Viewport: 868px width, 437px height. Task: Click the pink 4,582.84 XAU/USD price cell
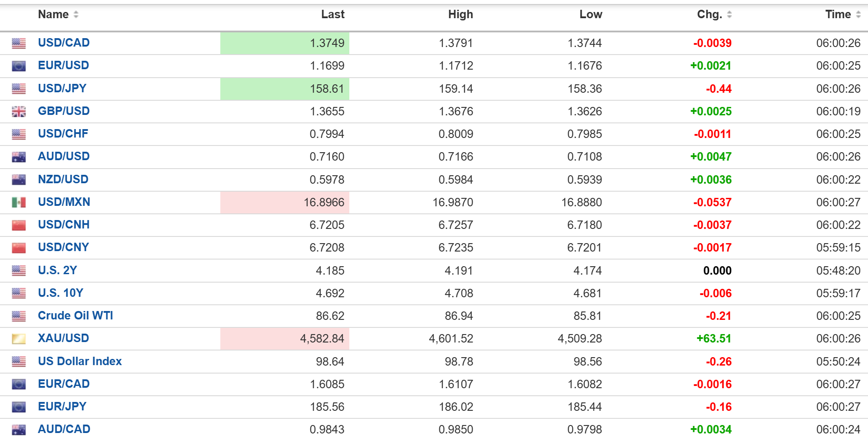point(285,339)
